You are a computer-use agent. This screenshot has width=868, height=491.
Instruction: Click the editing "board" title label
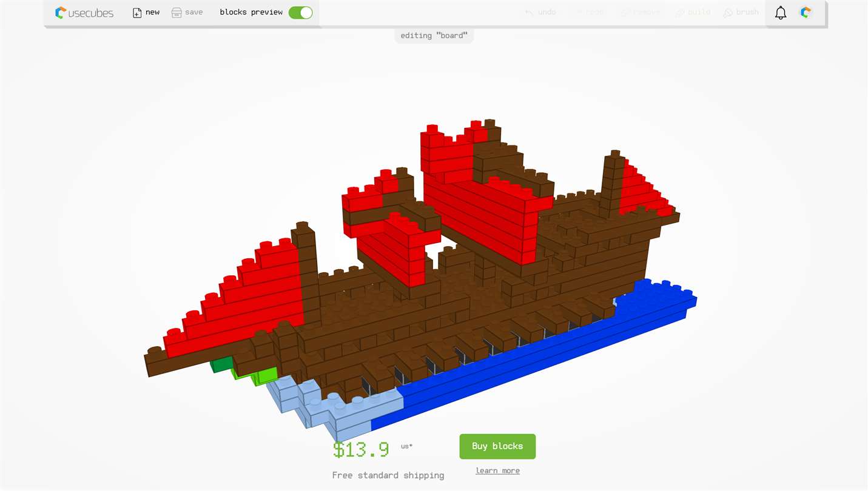(x=434, y=35)
